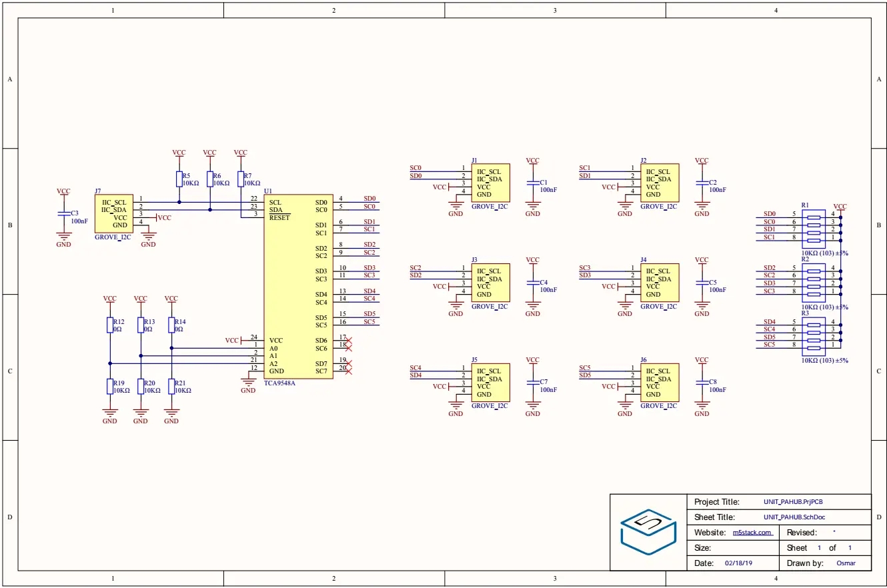This screenshot has height=588, width=887.
Task: Click the M5Stack logo in title block
Action: pos(648,532)
